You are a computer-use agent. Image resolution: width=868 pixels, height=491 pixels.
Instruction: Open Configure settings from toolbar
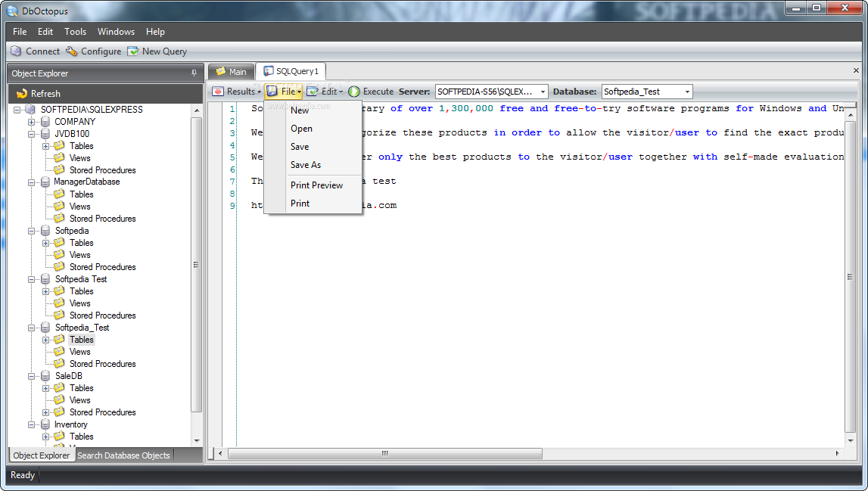click(x=94, y=51)
